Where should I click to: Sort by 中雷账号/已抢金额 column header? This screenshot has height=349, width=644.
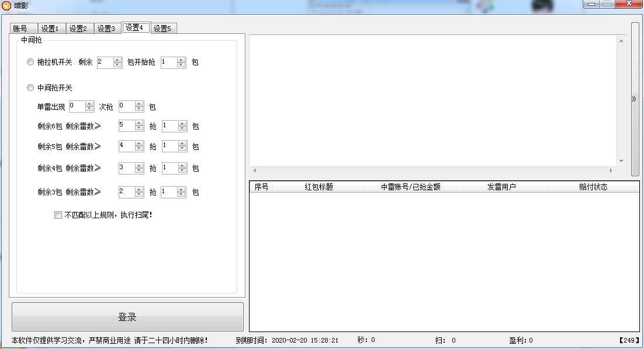410,187
